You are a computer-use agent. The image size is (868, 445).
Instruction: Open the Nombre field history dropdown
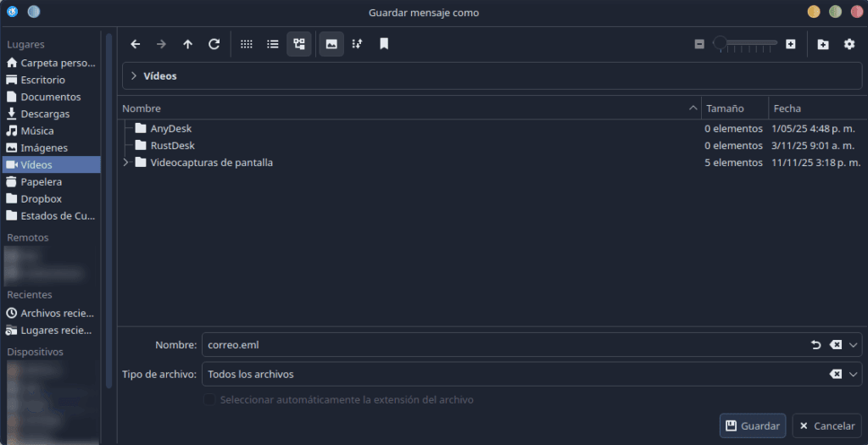click(854, 345)
